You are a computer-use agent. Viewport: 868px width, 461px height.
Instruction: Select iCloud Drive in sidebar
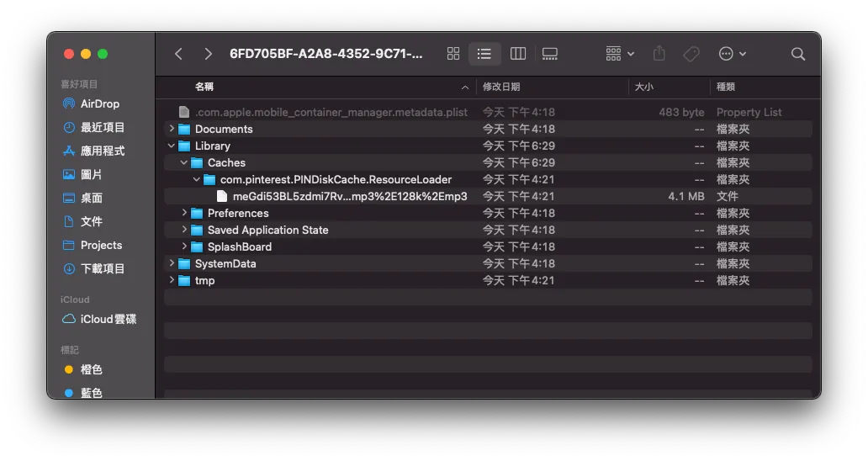[x=108, y=319]
